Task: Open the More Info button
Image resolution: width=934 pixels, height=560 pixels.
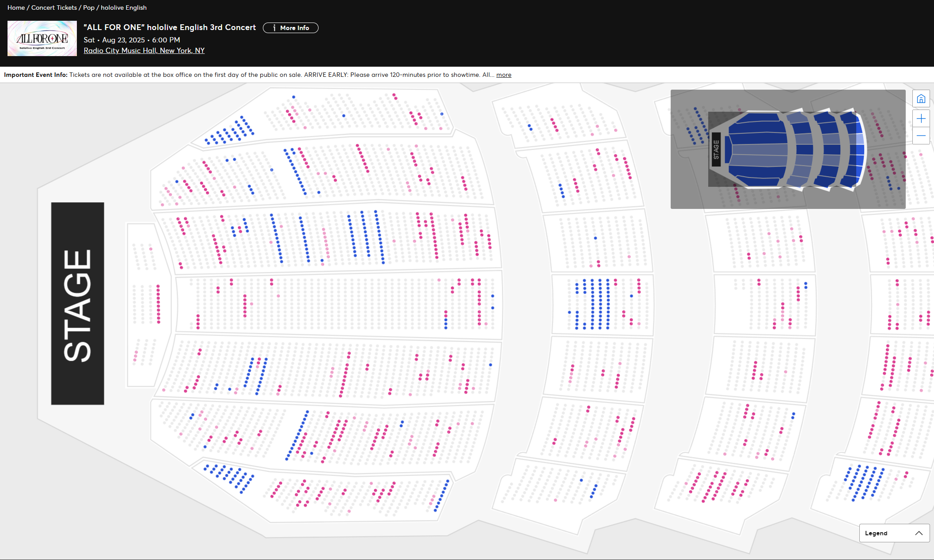Action: coord(290,28)
